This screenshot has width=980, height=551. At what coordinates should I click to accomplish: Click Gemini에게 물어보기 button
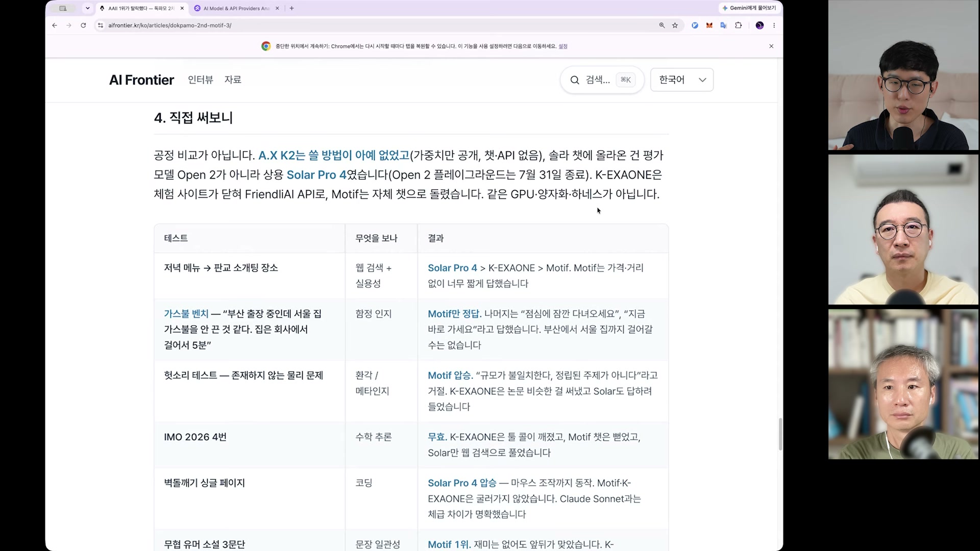[749, 8]
